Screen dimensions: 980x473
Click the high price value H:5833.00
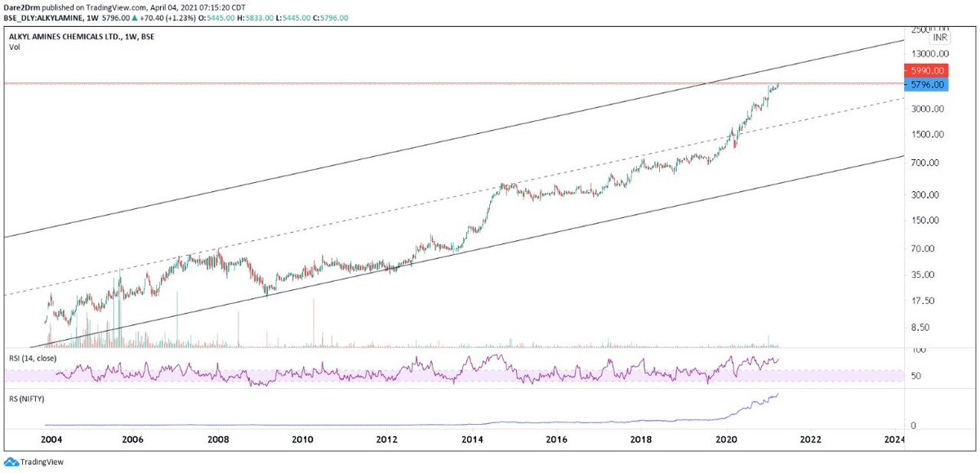pyautogui.click(x=255, y=17)
